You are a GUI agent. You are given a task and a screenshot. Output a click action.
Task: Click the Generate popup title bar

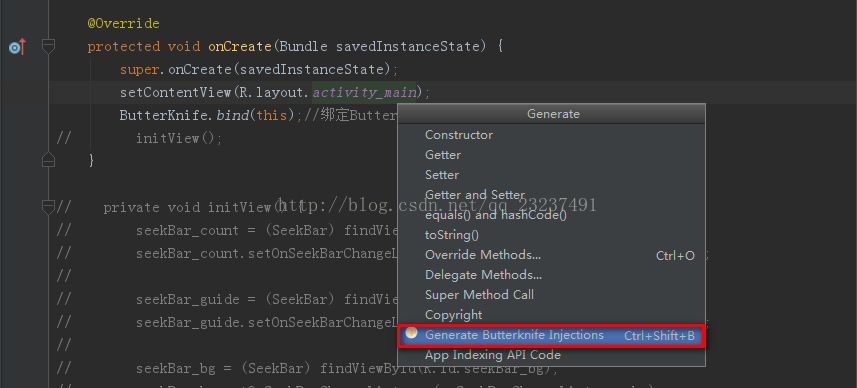[551, 114]
